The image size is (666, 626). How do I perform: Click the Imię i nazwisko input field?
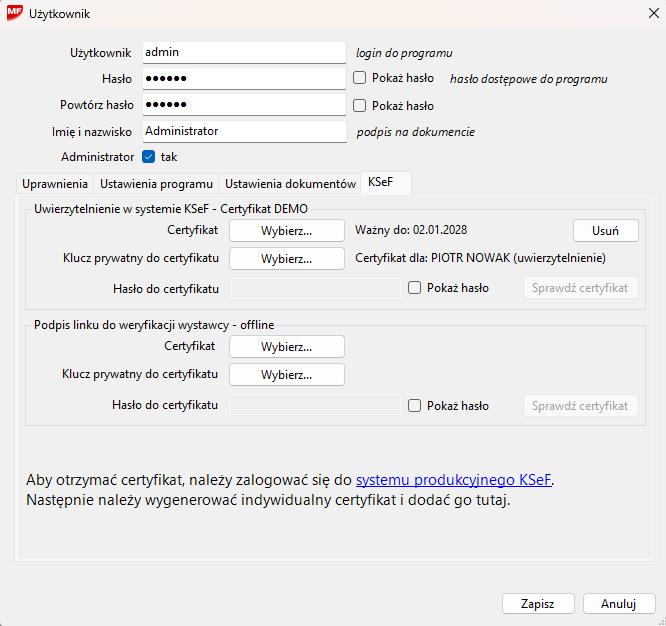click(x=243, y=131)
